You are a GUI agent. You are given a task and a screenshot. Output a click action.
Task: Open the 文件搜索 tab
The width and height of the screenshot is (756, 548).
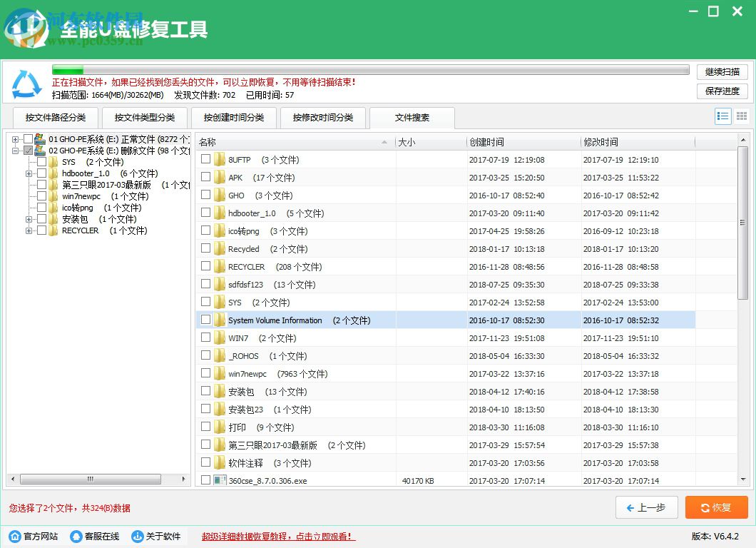(x=413, y=118)
